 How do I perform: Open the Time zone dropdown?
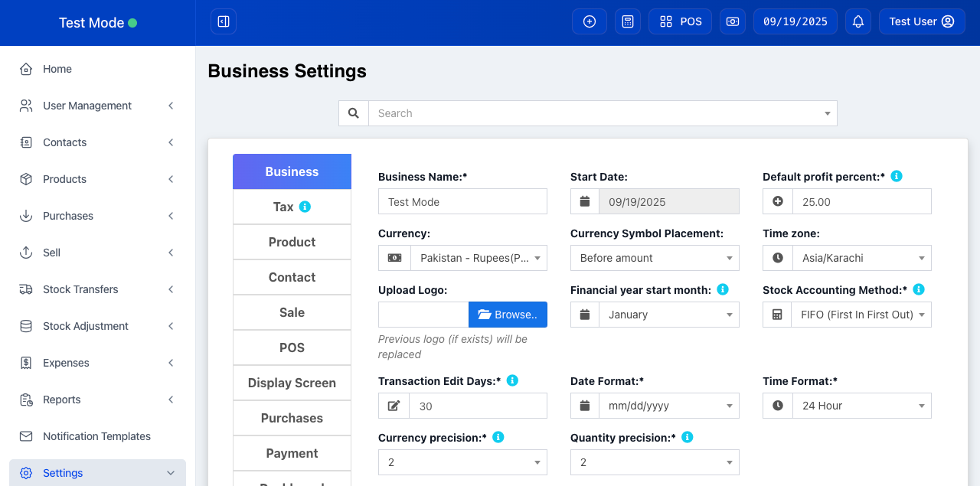click(861, 258)
